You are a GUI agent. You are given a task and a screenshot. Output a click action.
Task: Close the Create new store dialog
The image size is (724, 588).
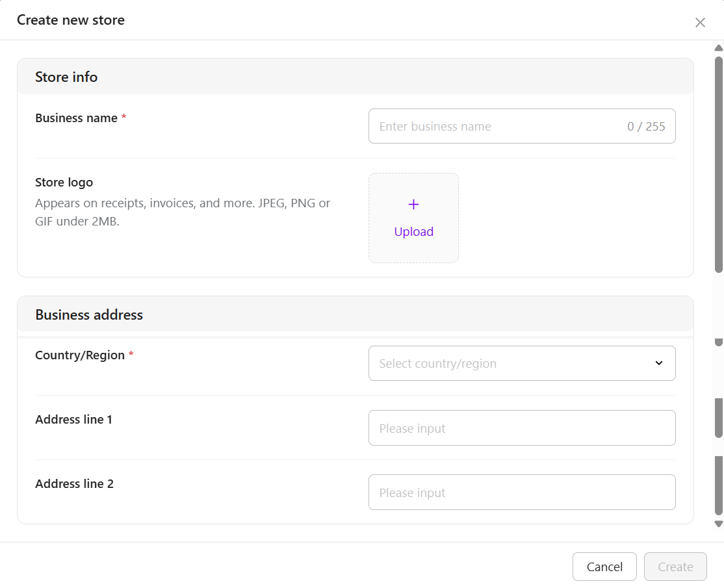pyautogui.click(x=700, y=23)
